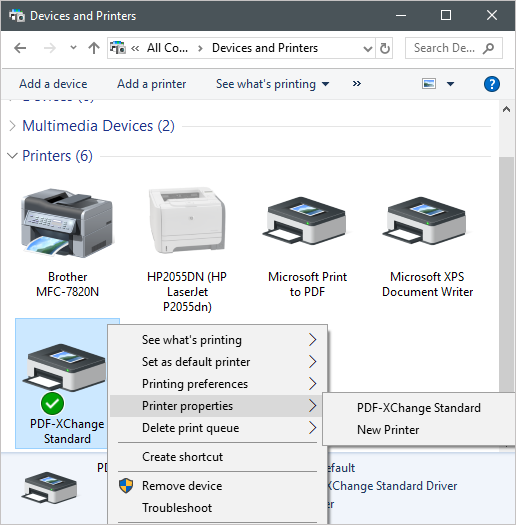This screenshot has height=525, width=516.
Task: Open the See what's printing toolbar dropdown arrow
Action: (325, 84)
